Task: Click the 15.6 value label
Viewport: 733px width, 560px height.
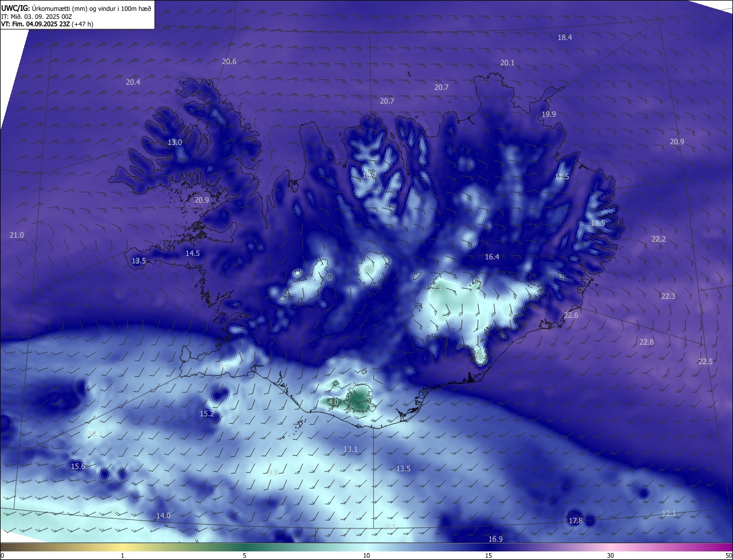Action: (x=78, y=466)
